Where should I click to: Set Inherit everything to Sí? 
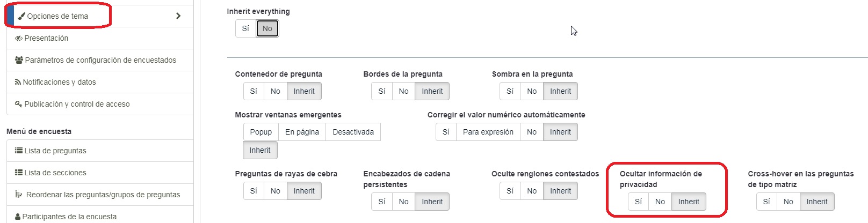[x=245, y=28]
